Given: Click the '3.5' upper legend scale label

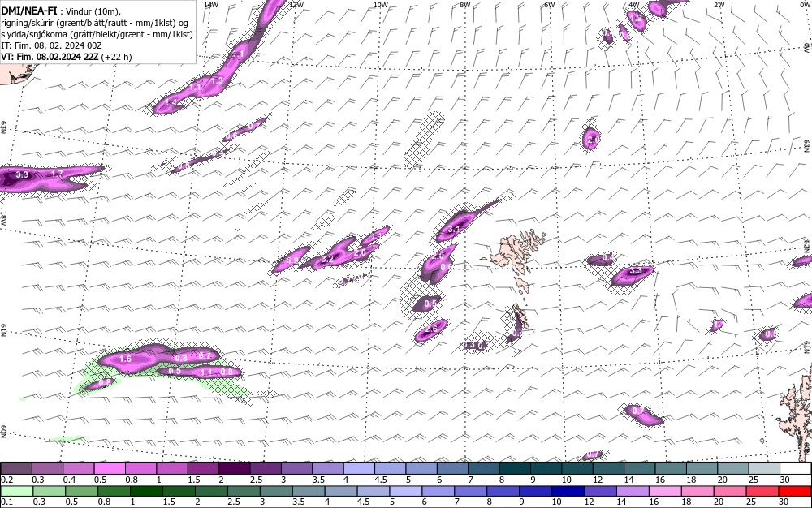Looking at the screenshot, I should [318, 480].
